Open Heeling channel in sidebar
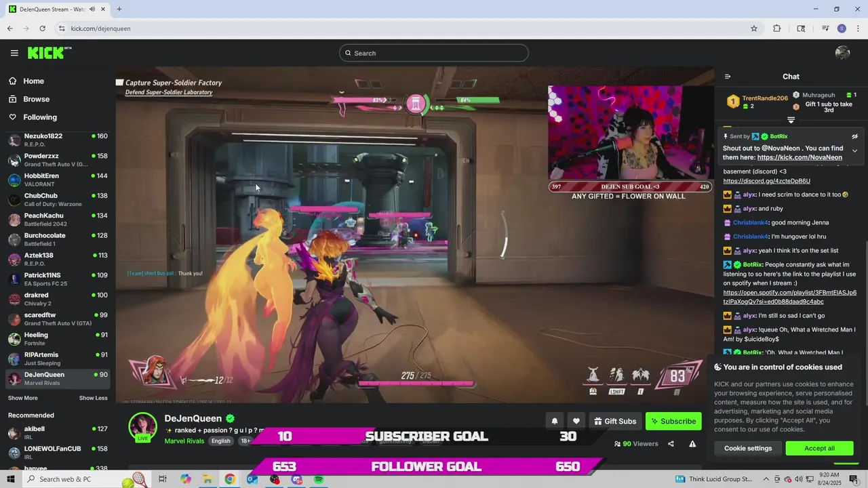The image size is (868, 488). click(58, 339)
